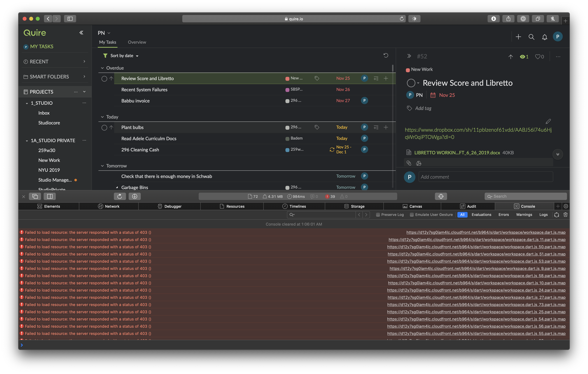Toggle the follow eye icon showing 1

pos(524,57)
